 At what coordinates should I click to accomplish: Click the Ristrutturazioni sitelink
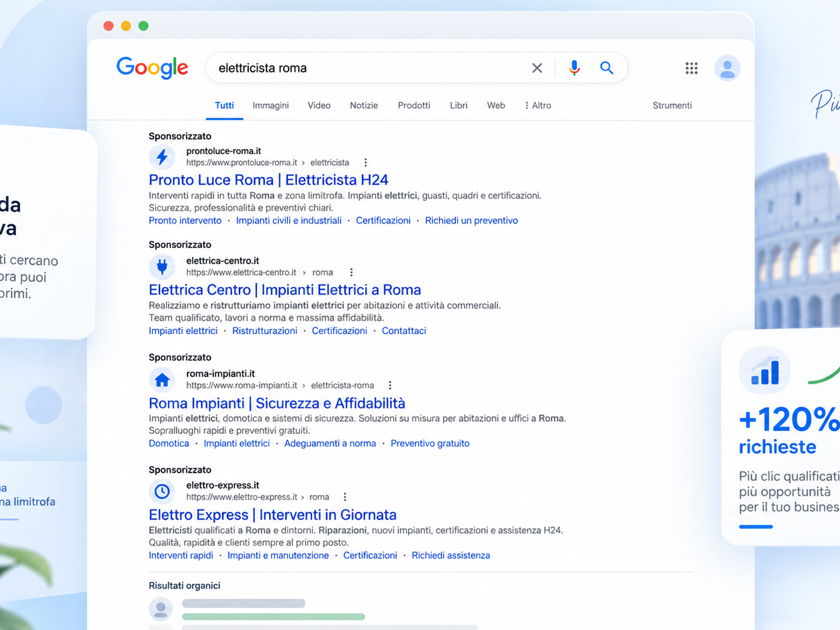tap(264, 331)
